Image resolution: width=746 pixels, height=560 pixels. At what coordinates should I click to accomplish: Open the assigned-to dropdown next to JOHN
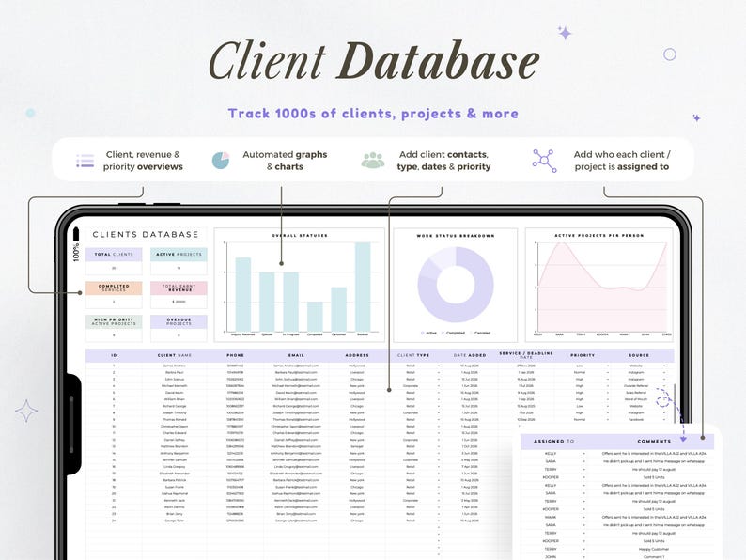[x=583, y=556]
